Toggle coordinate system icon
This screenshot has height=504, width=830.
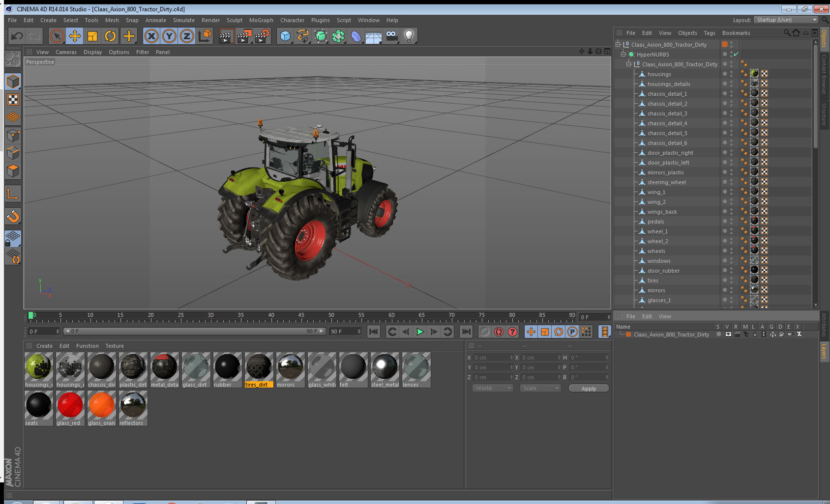click(205, 36)
